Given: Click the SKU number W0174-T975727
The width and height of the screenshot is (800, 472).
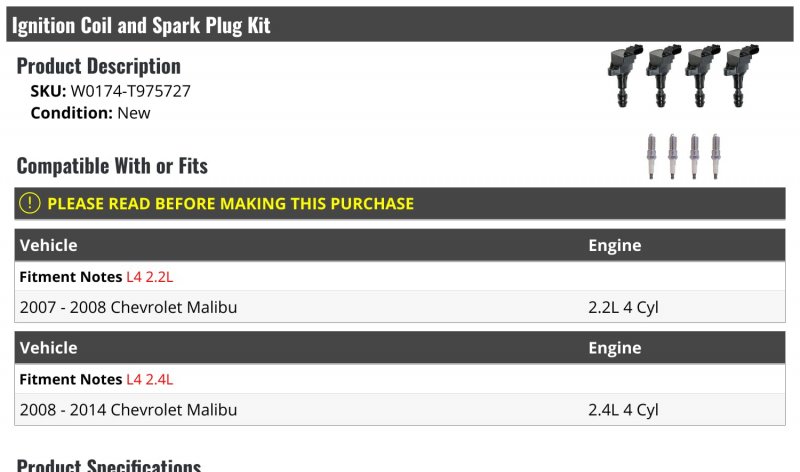Looking at the screenshot, I should tap(130, 91).
